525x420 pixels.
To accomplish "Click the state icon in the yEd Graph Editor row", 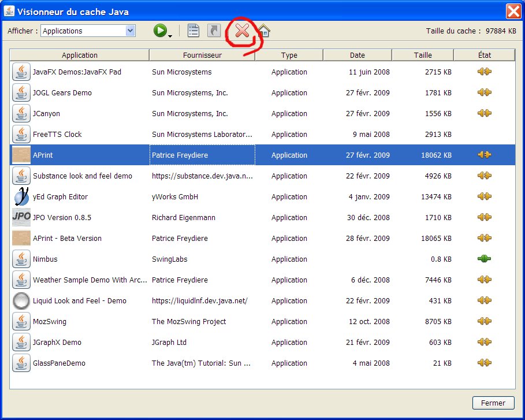I will pyautogui.click(x=484, y=196).
